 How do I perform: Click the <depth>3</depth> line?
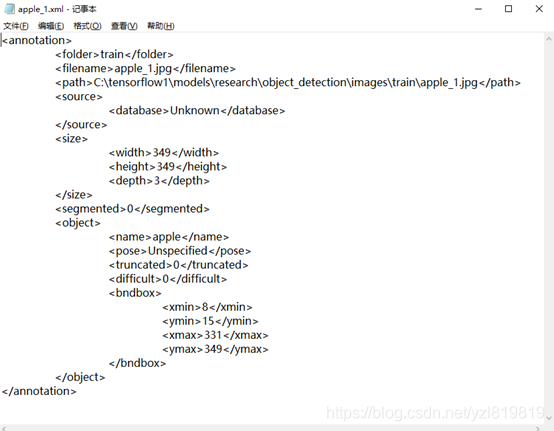(x=159, y=181)
